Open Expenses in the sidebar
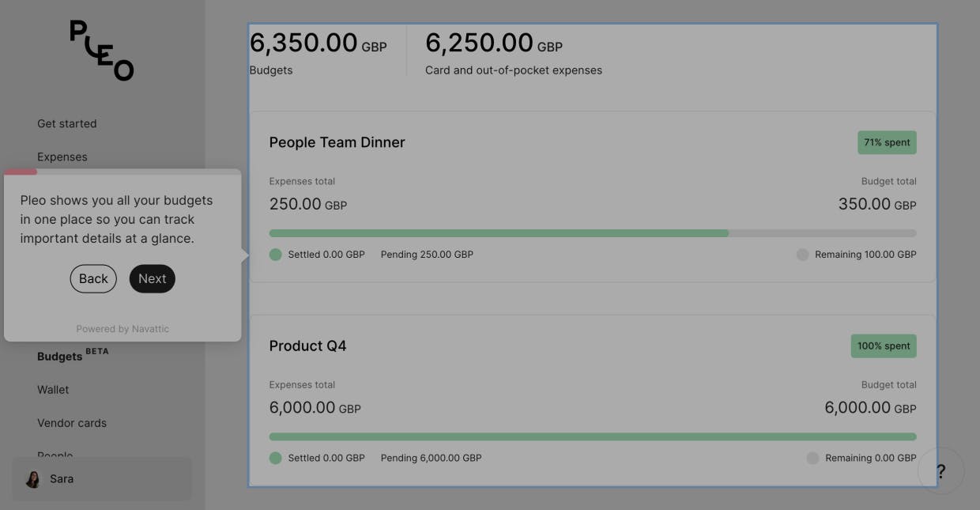980x510 pixels. 62,157
